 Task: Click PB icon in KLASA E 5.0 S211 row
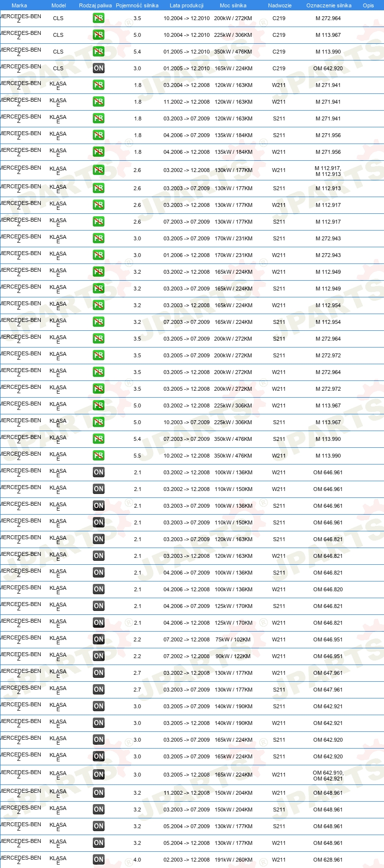(x=99, y=422)
